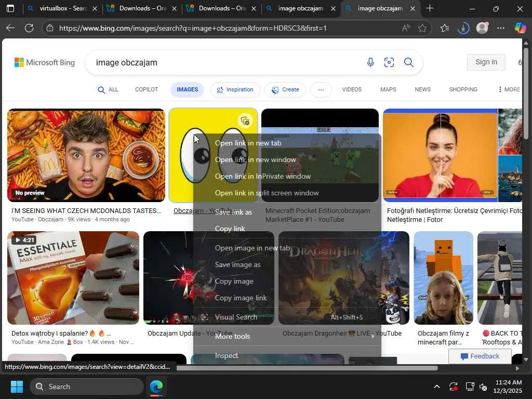Viewport: 532px width, 399px height.
Task: Submit search with magnifier icon
Action: [409, 62]
